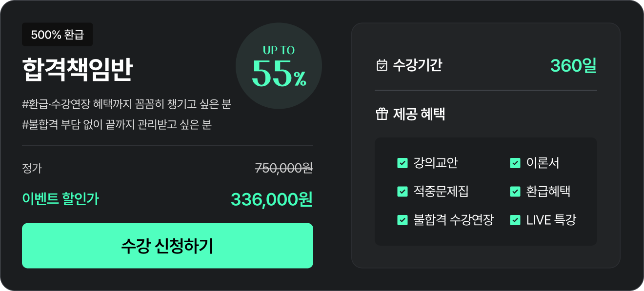The image size is (644, 291).
Task: Toggle the 이론서 checkbox
Action: click(515, 163)
